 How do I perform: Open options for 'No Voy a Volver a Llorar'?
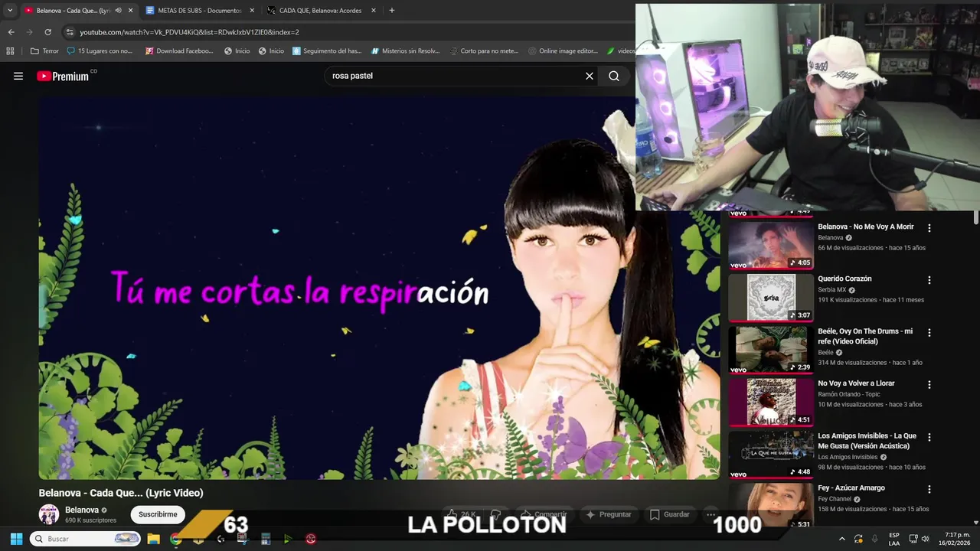(929, 385)
